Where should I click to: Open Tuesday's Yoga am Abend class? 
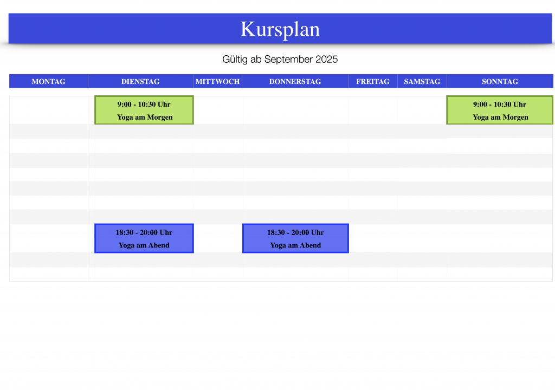coord(144,238)
